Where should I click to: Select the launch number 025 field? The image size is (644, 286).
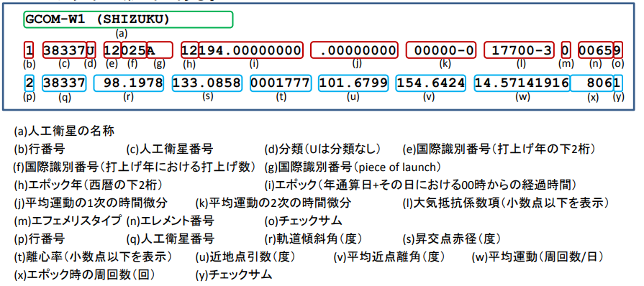tap(134, 50)
